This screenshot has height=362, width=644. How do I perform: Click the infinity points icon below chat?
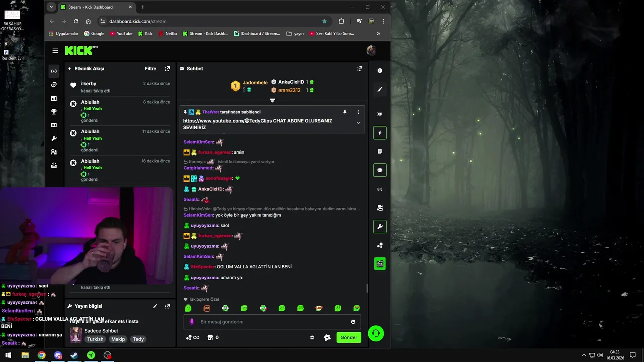click(192, 337)
